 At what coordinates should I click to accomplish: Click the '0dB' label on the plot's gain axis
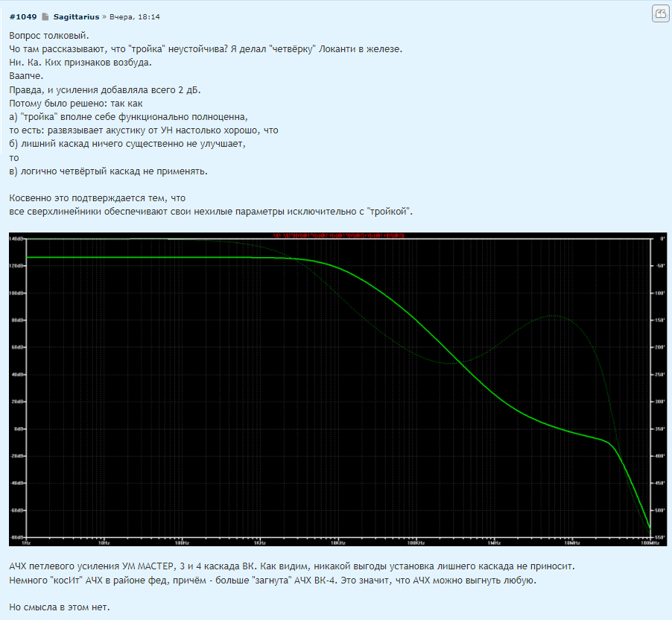click(18, 428)
